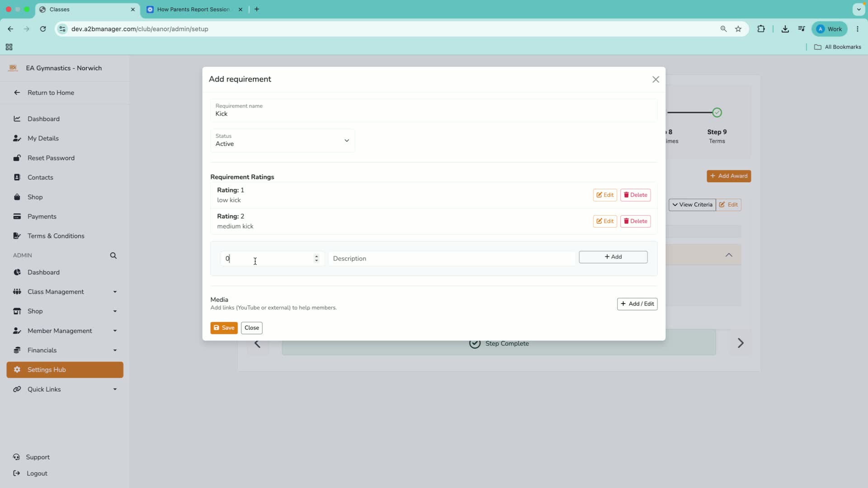
Task: Click the Reset Password lock icon
Action: (17, 158)
